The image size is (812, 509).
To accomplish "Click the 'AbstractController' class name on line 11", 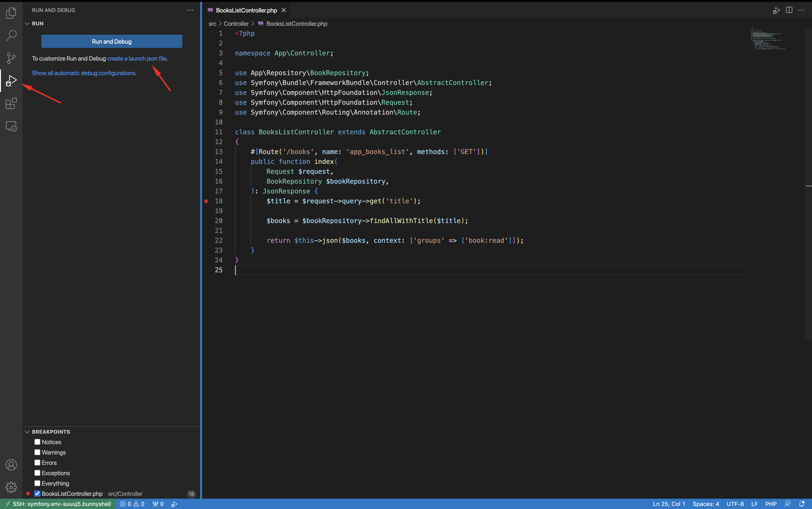I will point(405,132).
